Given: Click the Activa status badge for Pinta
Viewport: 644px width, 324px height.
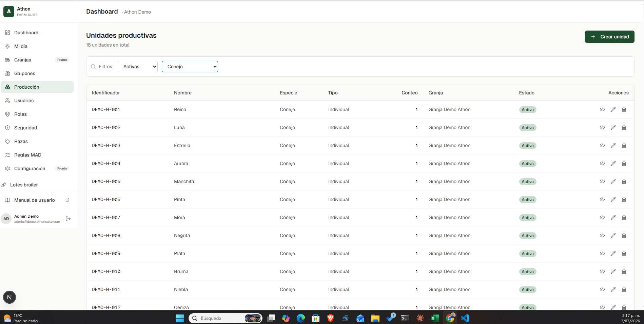Looking at the screenshot, I should (x=528, y=200).
